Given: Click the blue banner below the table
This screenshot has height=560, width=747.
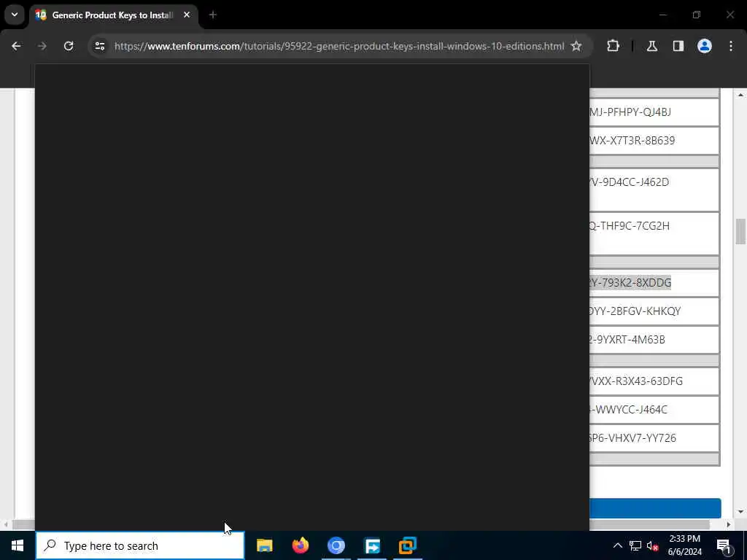Looking at the screenshot, I should click(656, 508).
